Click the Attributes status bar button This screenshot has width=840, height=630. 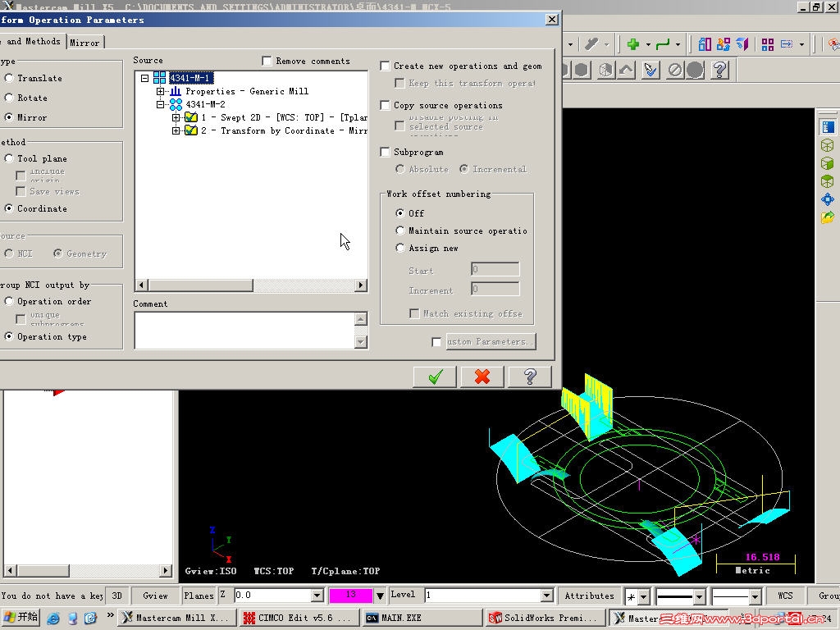coord(589,596)
